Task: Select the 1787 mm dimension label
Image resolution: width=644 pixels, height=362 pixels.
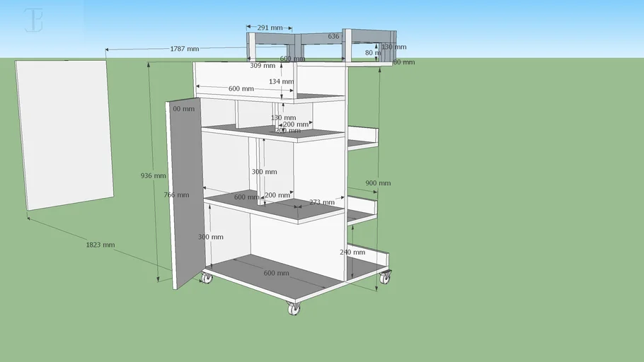Action: (x=184, y=49)
